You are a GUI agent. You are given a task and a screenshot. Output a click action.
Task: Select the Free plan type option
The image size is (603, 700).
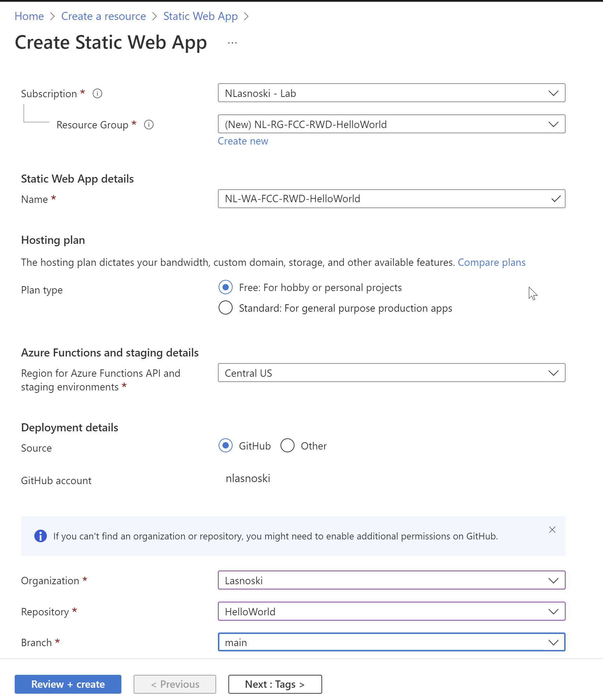[226, 287]
